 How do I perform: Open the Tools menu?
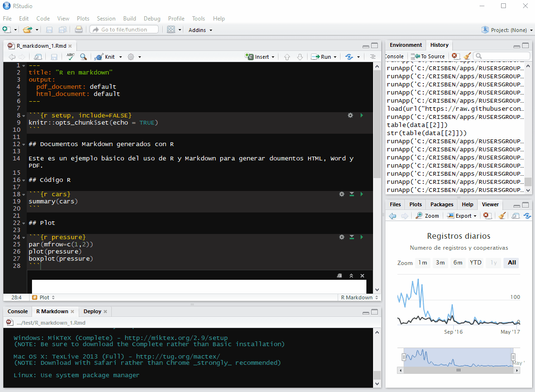[198, 19]
